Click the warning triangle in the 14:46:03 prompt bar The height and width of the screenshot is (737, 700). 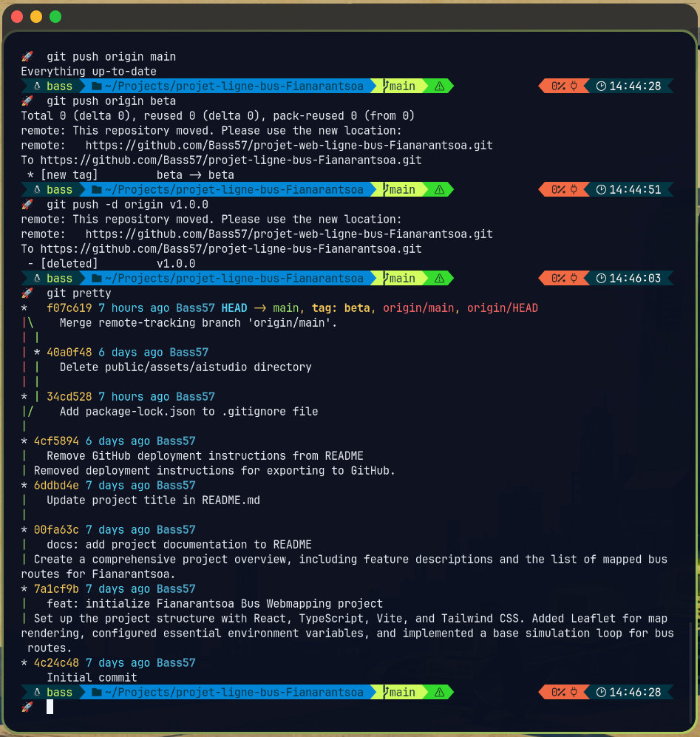(x=440, y=278)
